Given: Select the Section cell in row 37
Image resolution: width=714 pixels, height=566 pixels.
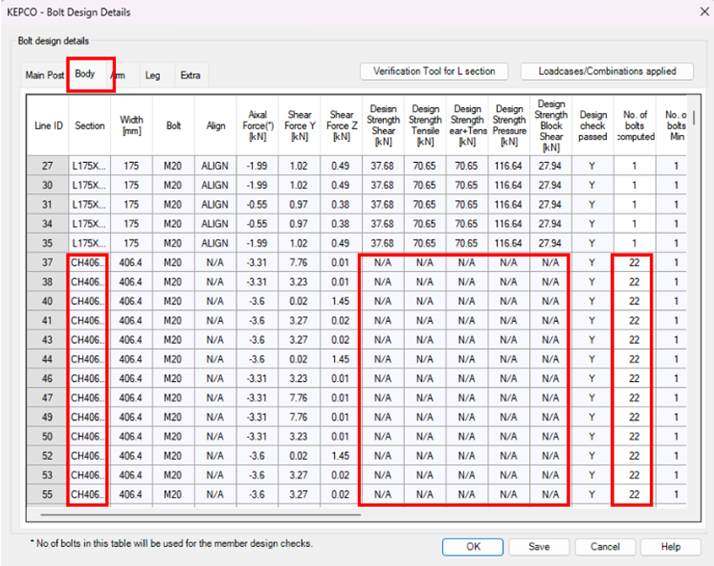Looking at the screenshot, I should 89,263.
